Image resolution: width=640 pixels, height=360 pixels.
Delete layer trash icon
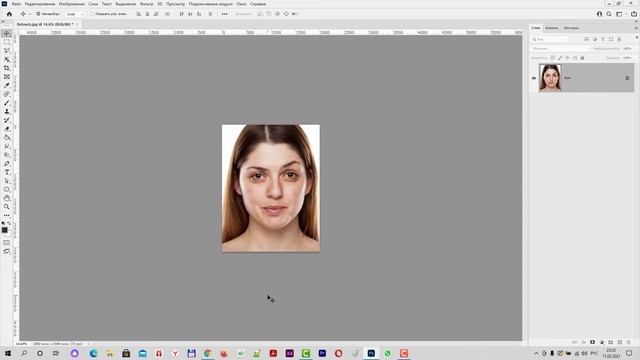tap(629, 342)
